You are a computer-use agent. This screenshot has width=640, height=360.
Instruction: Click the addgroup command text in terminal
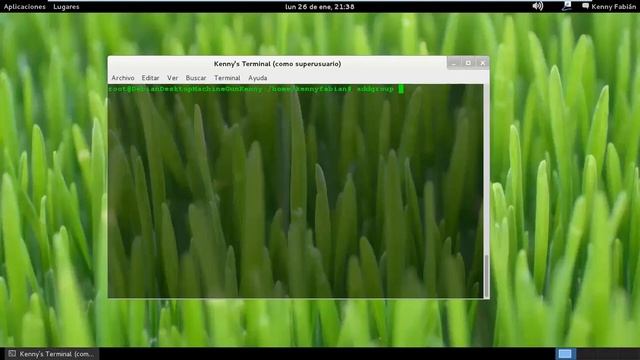[x=375, y=89]
